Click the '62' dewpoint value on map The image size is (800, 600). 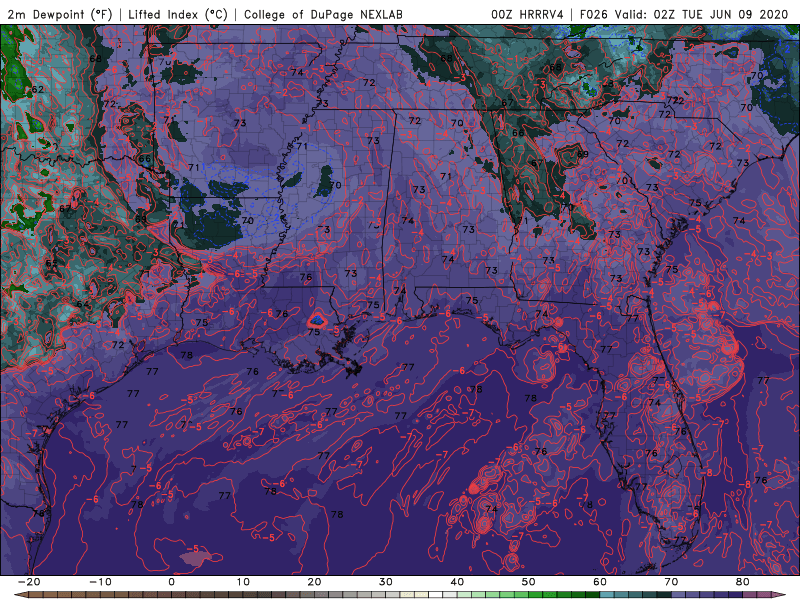[x=38, y=89]
